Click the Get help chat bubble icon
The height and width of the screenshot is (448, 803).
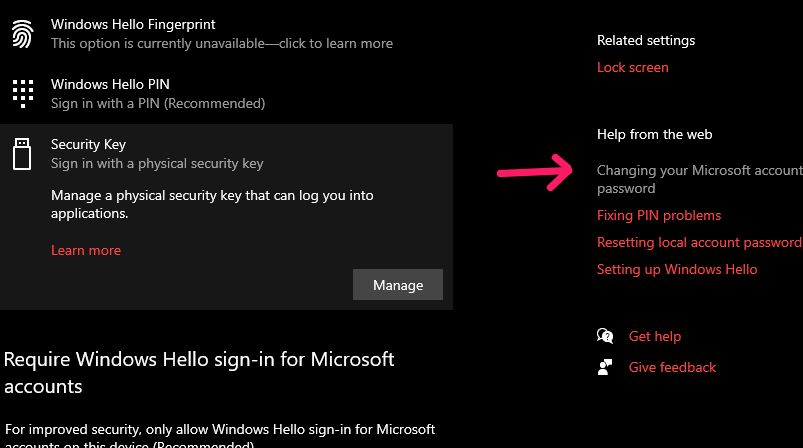point(604,336)
